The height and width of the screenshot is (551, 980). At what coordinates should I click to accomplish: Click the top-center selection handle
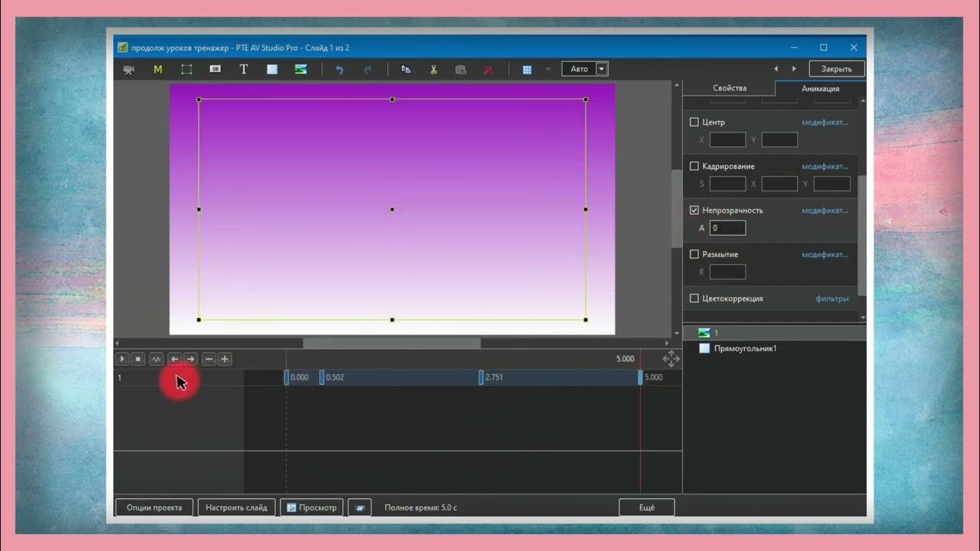(x=392, y=99)
